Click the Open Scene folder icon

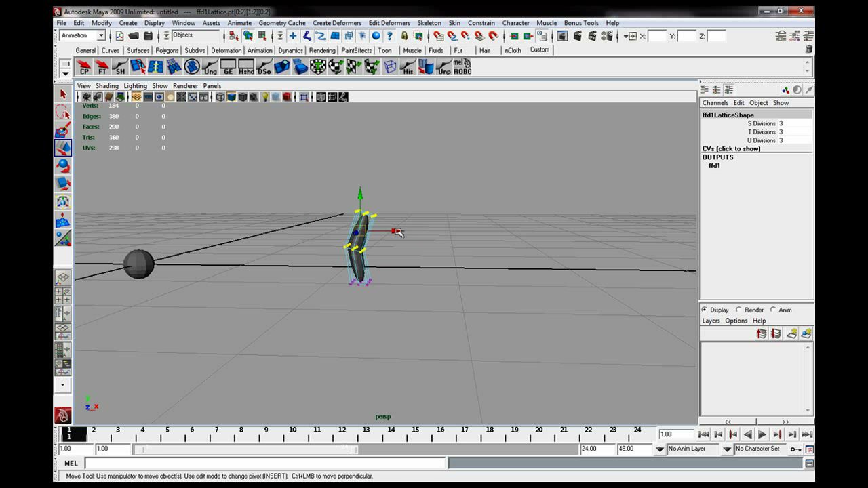pyautogui.click(x=134, y=36)
